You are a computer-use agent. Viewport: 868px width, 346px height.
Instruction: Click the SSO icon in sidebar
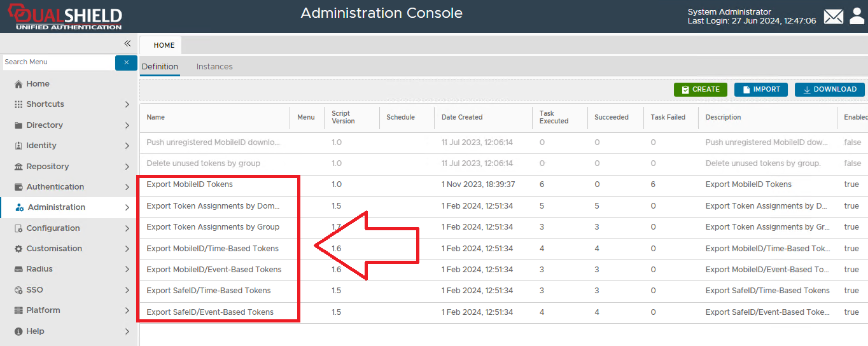[18, 290]
